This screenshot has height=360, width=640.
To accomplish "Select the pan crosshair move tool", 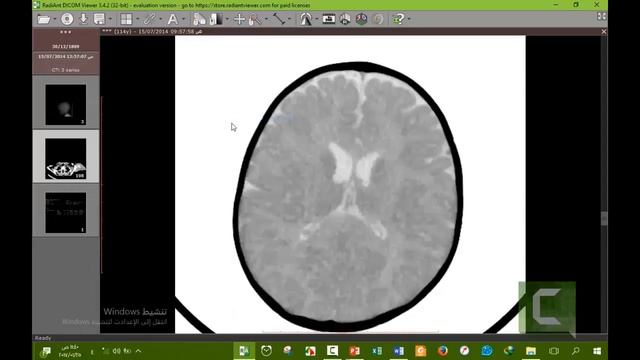I will [239, 19].
